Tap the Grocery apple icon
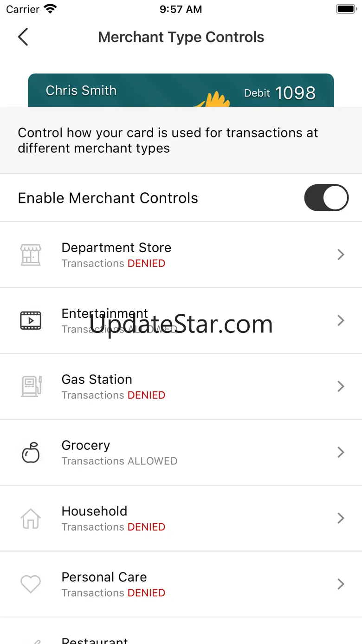 (x=31, y=452)
